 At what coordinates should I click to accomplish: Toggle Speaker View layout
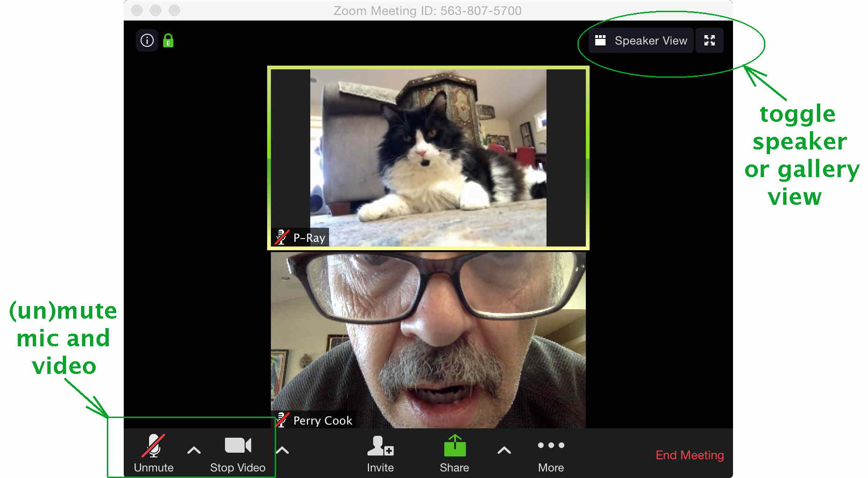(x=641, y=41)
